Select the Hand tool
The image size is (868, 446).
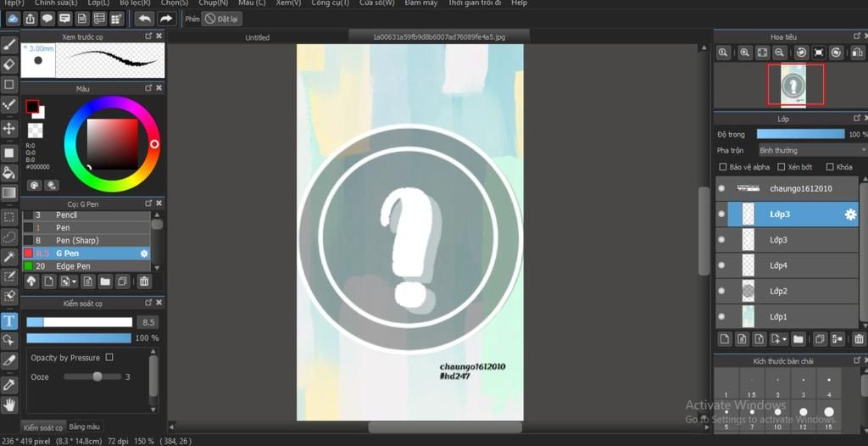pyautogui.click(x=9, y=404)
